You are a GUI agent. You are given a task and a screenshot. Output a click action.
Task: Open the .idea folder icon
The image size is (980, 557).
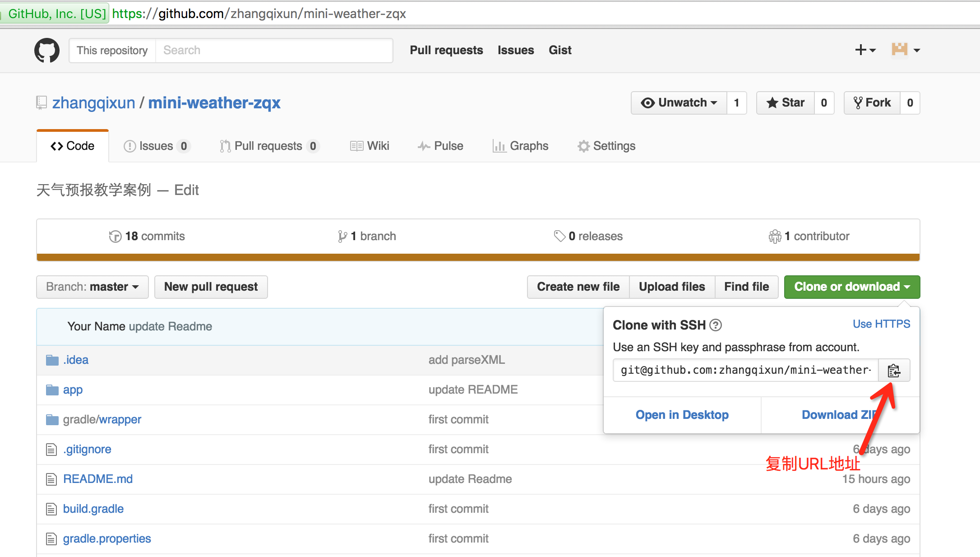(x=52, y=360)
